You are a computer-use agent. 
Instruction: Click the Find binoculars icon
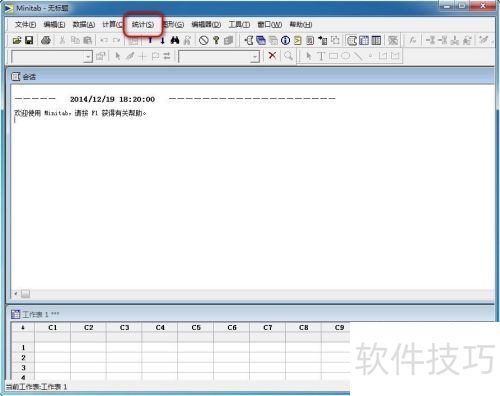pos(175,40)
